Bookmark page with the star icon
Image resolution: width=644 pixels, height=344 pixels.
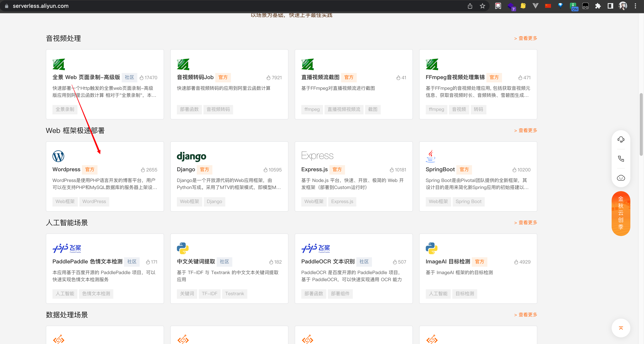[x=483, y=6]
